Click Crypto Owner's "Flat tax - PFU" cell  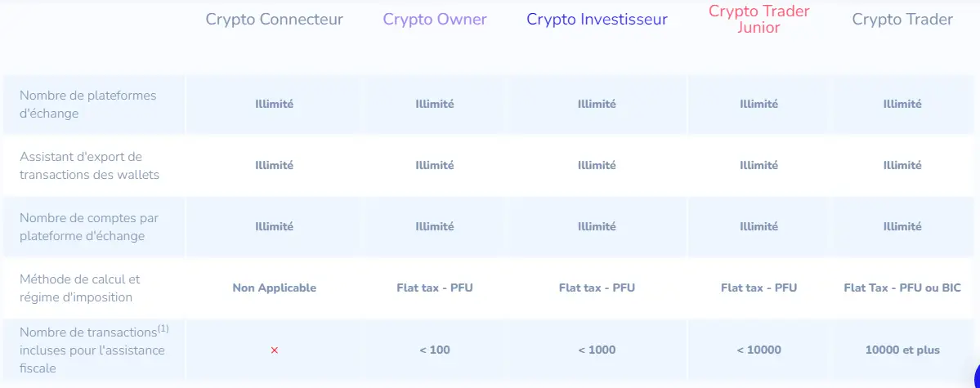[x=435, y=288]
